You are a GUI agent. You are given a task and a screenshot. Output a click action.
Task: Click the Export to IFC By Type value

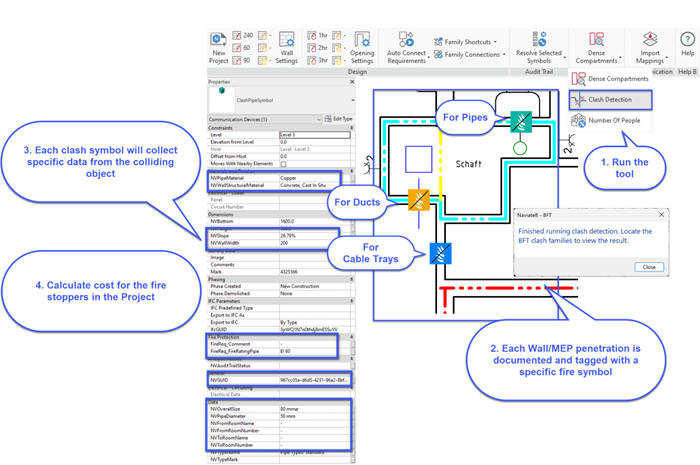pyautogui.click(x=315, y=322)
